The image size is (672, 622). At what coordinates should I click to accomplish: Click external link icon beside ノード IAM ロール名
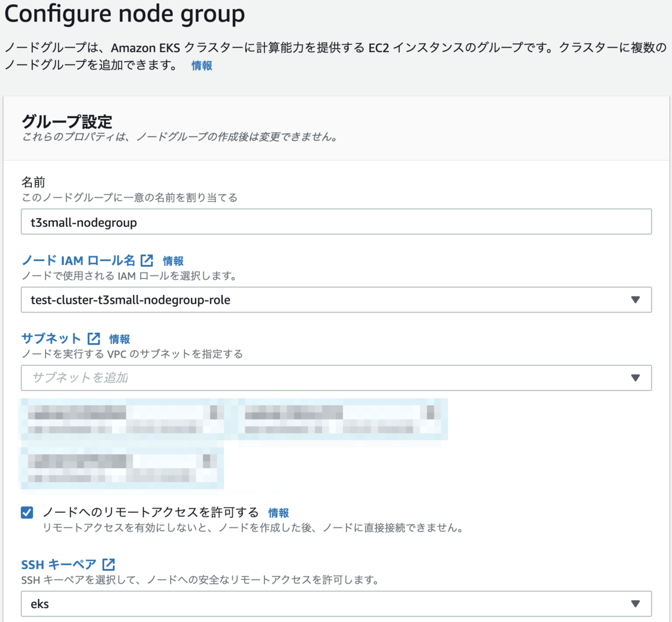coord(147,261)
